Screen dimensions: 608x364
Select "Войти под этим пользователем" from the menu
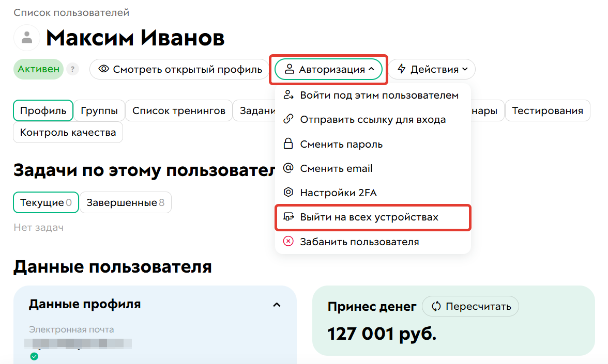pyautogui.click(x=380, y=95)
